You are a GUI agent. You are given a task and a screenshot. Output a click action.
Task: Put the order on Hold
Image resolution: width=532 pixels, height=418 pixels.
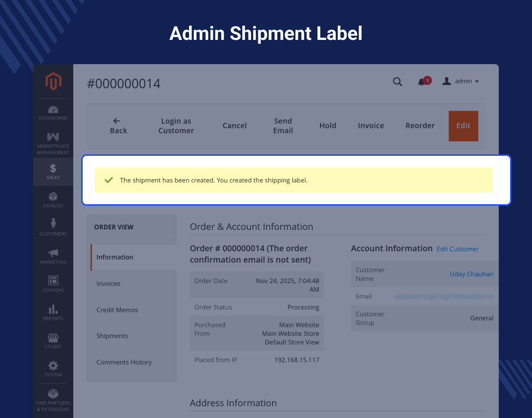328,126
